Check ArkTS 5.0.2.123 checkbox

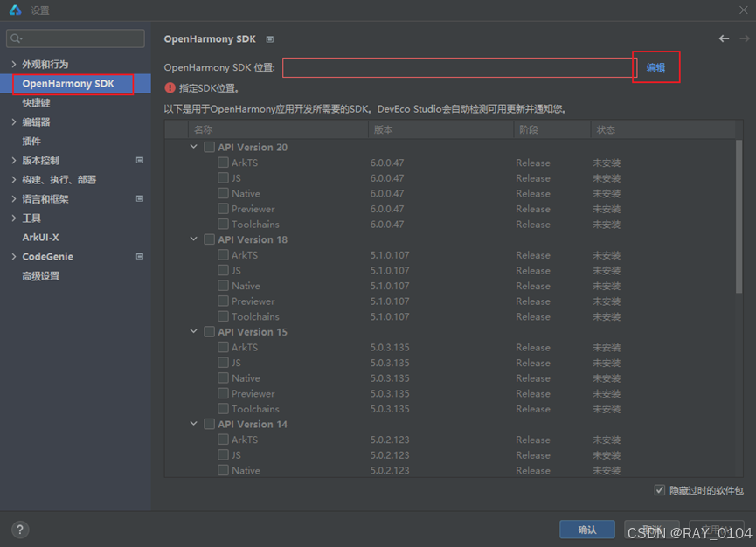coord(223,440)
